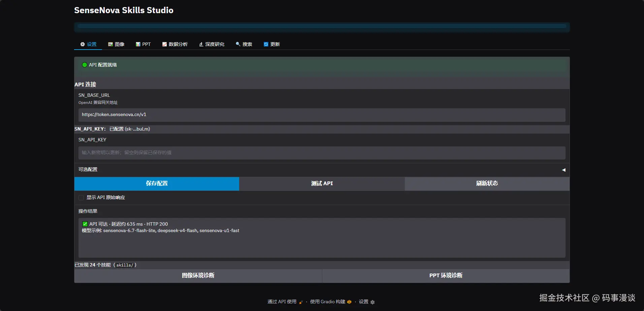Click the 测试 API button
This screenshot has width=644, height=311.
[322, 183]
